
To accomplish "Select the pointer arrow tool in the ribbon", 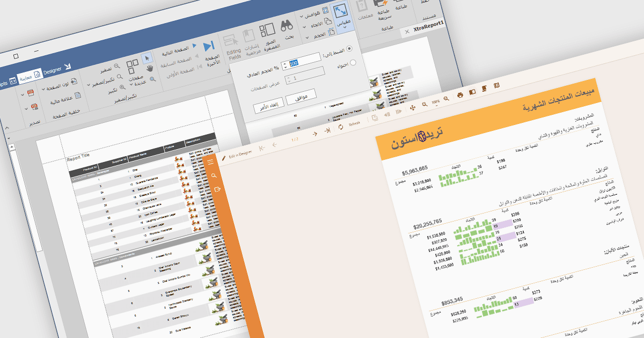I will (x=147, y=57).
